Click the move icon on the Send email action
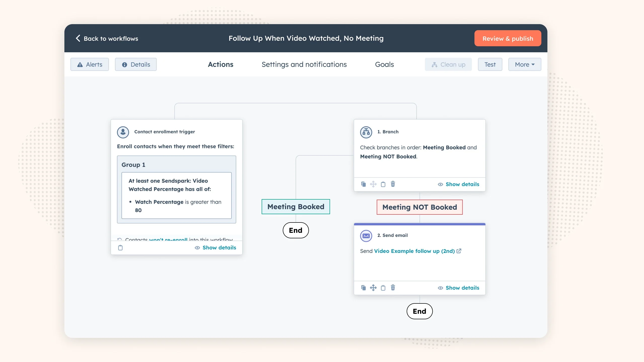The image size is (644, 362). coord(373,288)
